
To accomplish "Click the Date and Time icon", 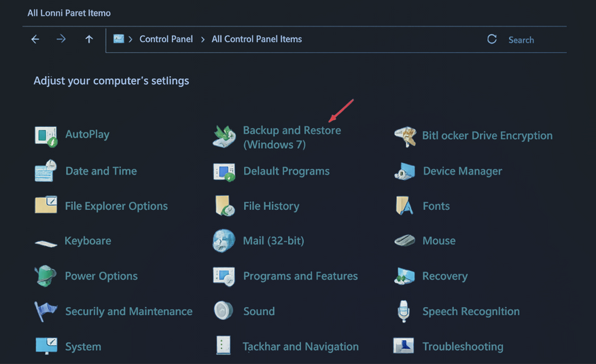I will 46,171.
